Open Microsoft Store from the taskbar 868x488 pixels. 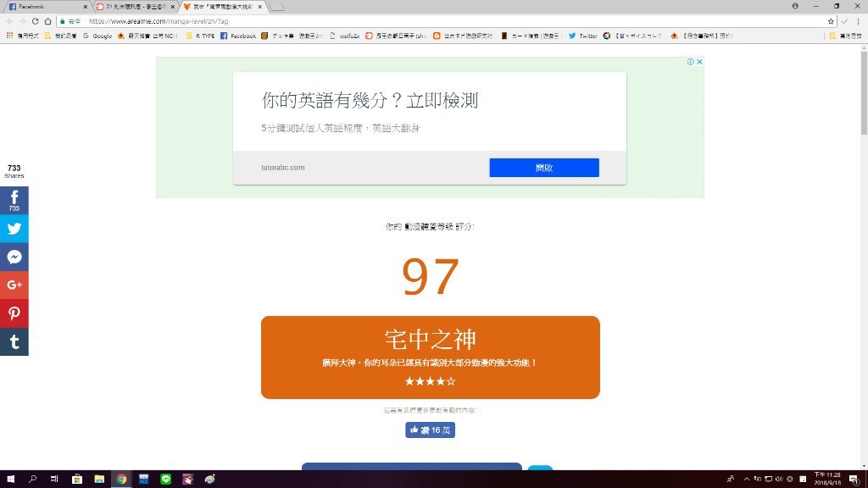[x=77, y=480]
